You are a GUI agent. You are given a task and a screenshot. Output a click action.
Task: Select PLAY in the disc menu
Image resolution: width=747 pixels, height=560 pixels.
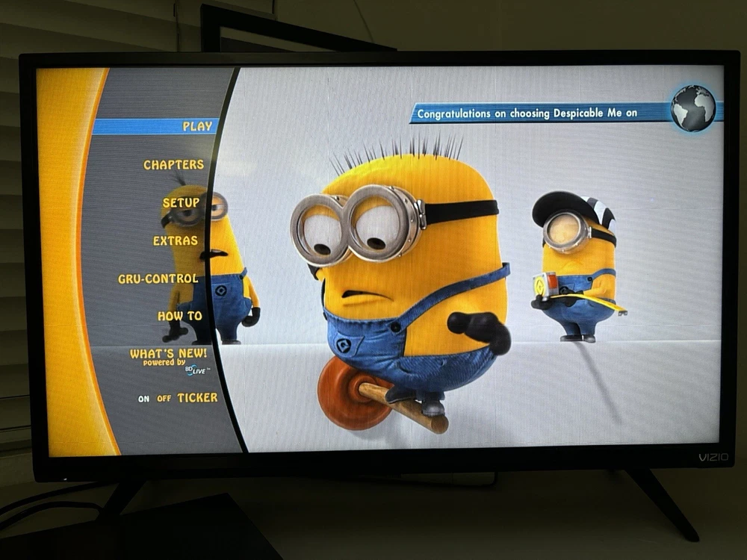click(197, 126)
